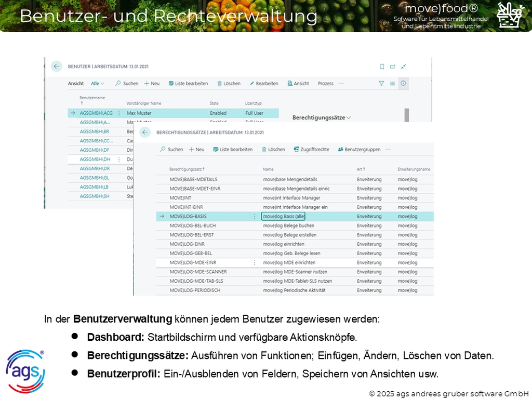Screen dimensions: 532x399
Task: Click the Benutzer FactBox vertical scrollbar
Action: pyautogui.click(x=406, y=115)
